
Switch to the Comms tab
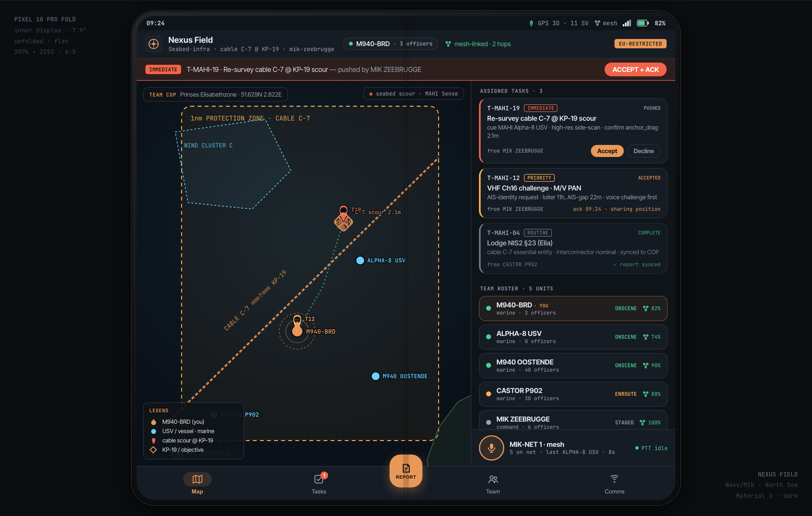[614, 483]
